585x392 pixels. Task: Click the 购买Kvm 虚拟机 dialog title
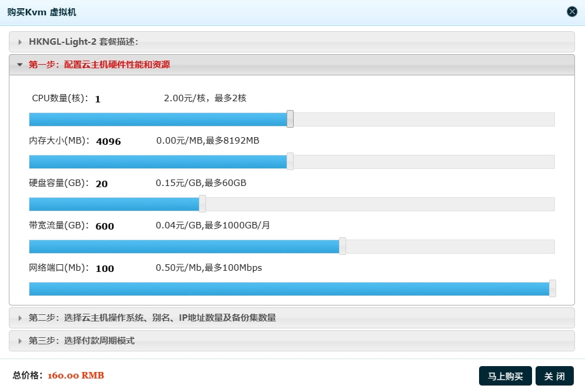click(41, 12)
